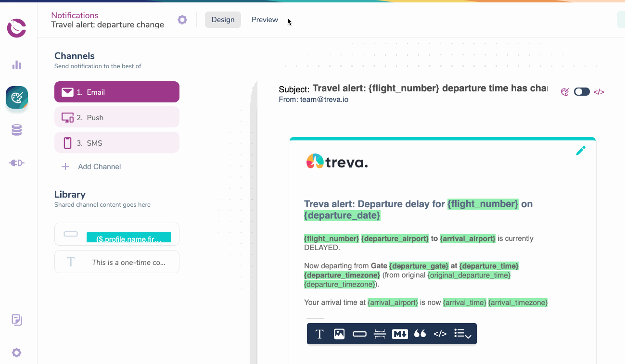Click the {departure_date} variable in heading
Viewport: 625px width, 364px height.
(x=342, y=215)
